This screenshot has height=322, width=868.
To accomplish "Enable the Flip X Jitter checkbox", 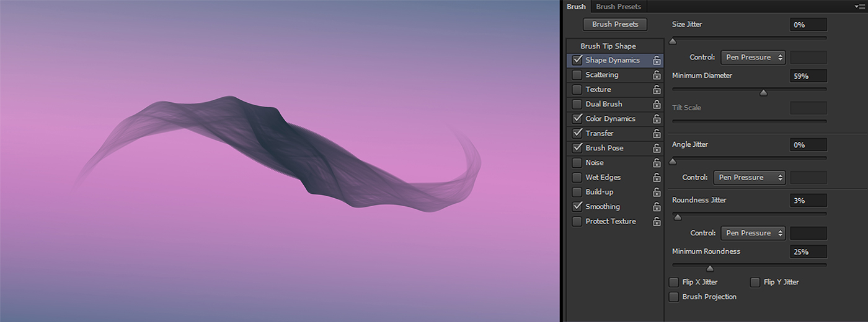I will pos(674,282).
